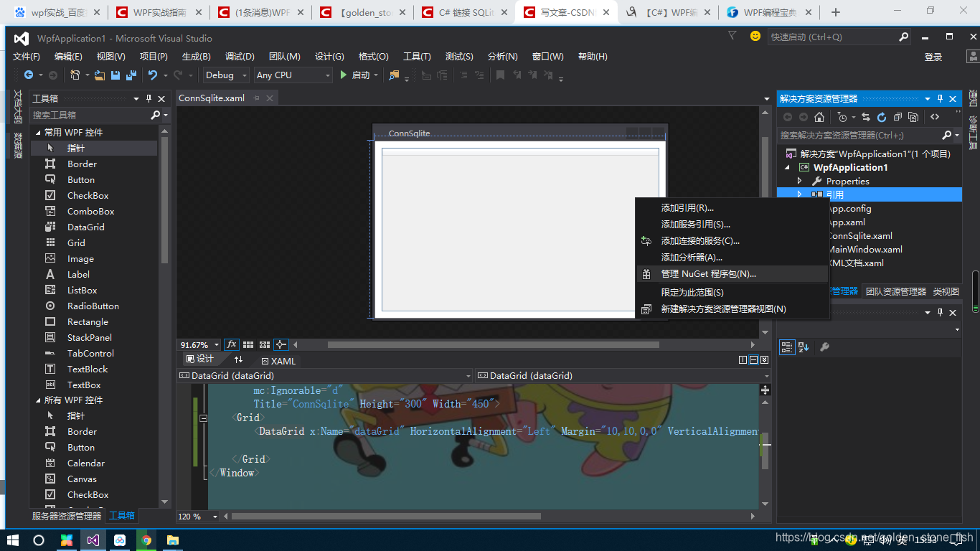Select 新建解决方案资源管理器视图(N) menu entry
The height and width of the screenshot is (551, 980).
point(732,309)
